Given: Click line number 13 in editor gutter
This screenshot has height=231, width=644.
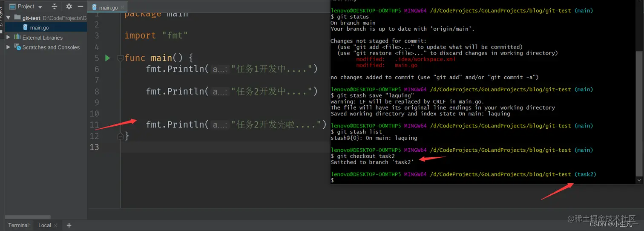Looking at the screenshot, I should [x=95, y=147].
